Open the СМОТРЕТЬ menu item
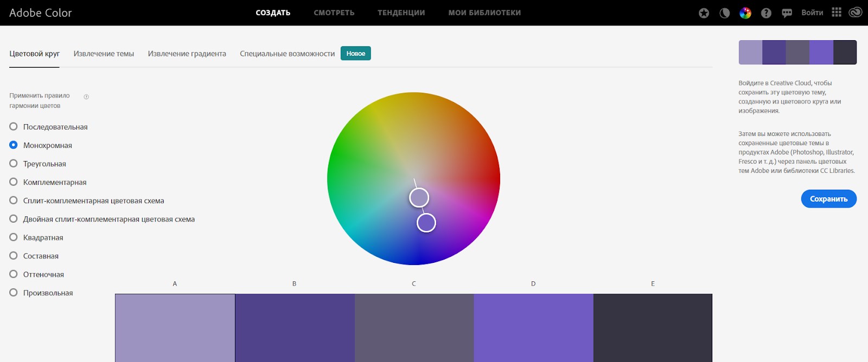Viewport: 868px width, 362px height. click(334, 12)
